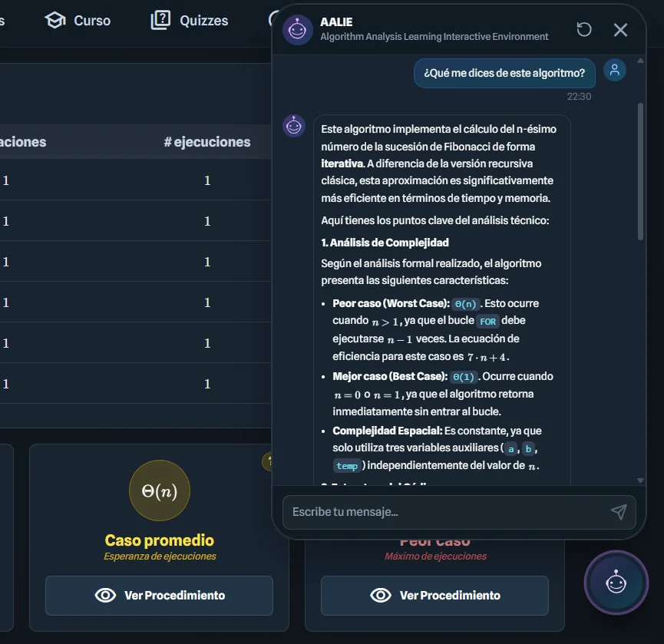Click the AALIE robot avatar in header

point(297,30)
